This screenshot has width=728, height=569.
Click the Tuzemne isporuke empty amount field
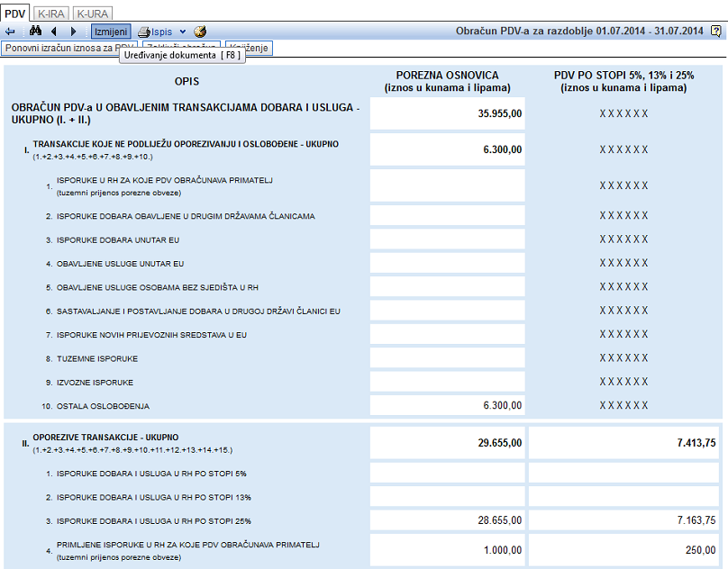click(x=448, y=357)
